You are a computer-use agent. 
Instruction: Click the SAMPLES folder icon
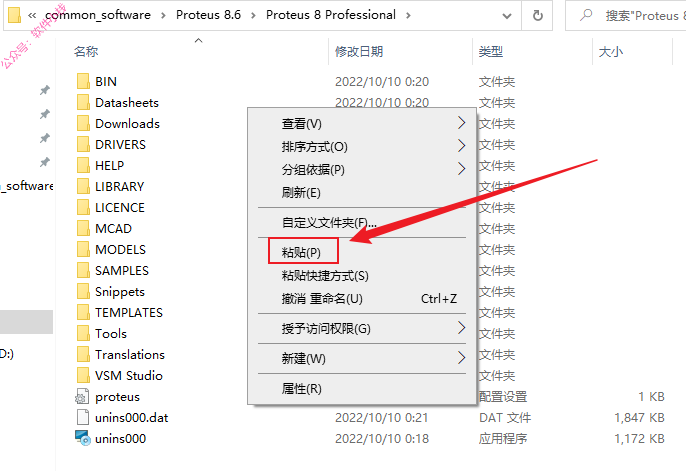point(83,270)
